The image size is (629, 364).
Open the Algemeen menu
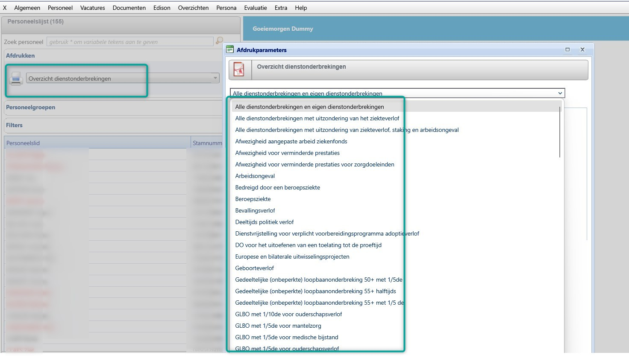tap(27, 8)
